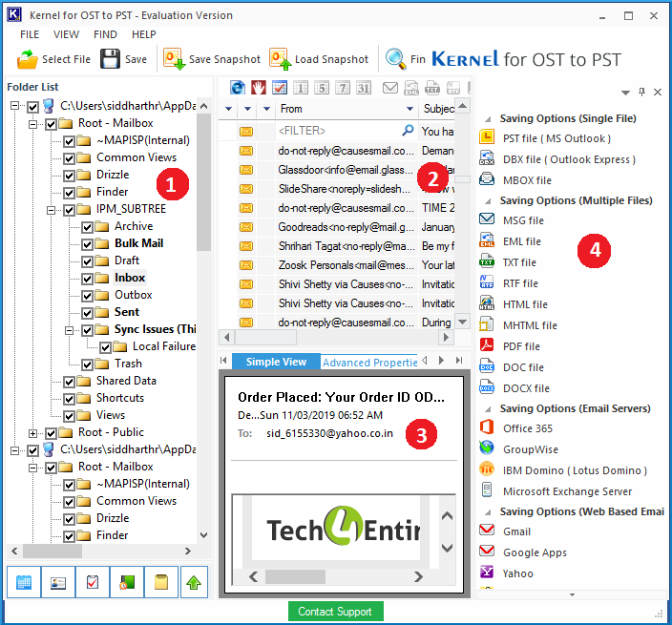The image size is (672, 625).
Task: Choose HTML file saving option
Action: click(x=525, y=304)
